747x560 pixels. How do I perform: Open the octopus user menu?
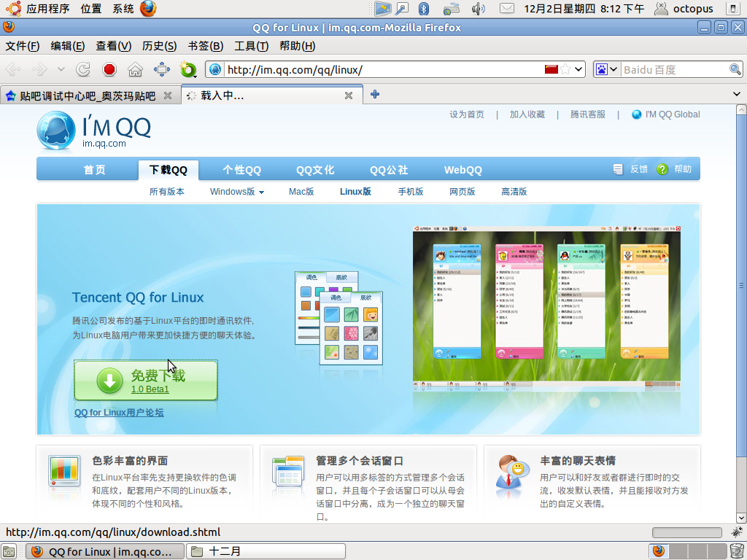pos(684,9)
